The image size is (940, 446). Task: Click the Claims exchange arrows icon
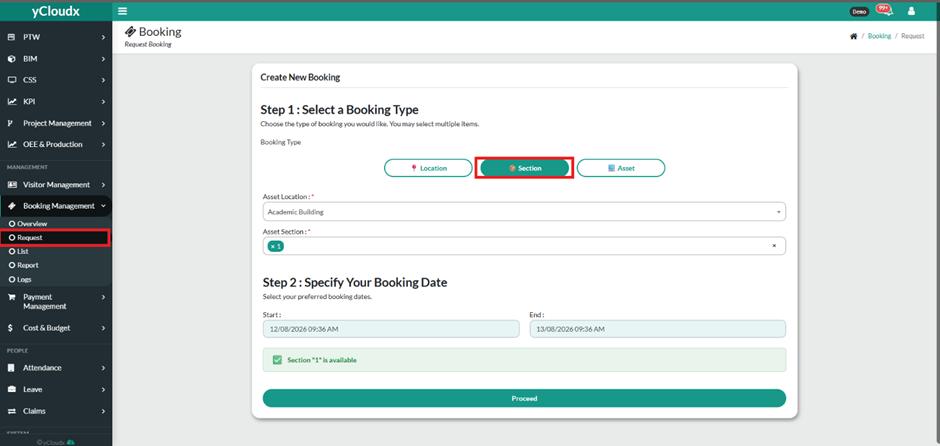pos(11,411)
